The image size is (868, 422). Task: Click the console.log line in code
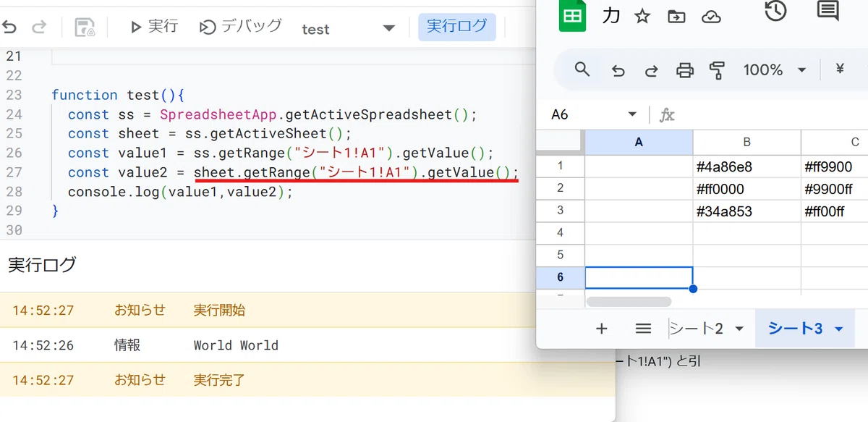coord(180,192)
